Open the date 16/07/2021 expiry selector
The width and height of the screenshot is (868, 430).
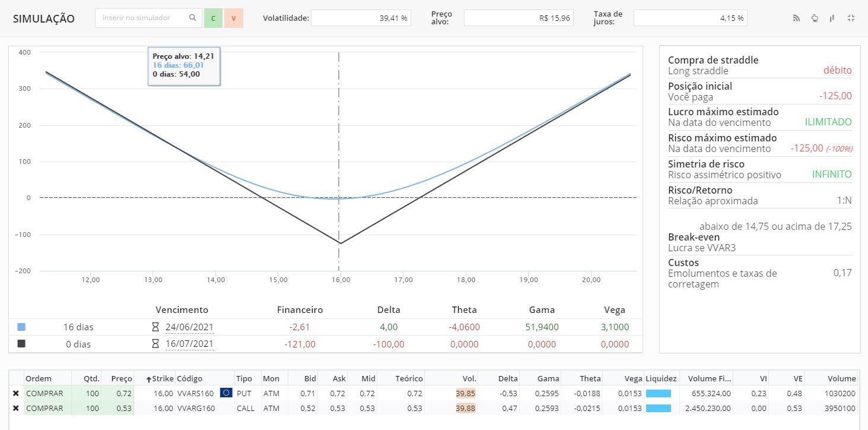pos(189,344)
